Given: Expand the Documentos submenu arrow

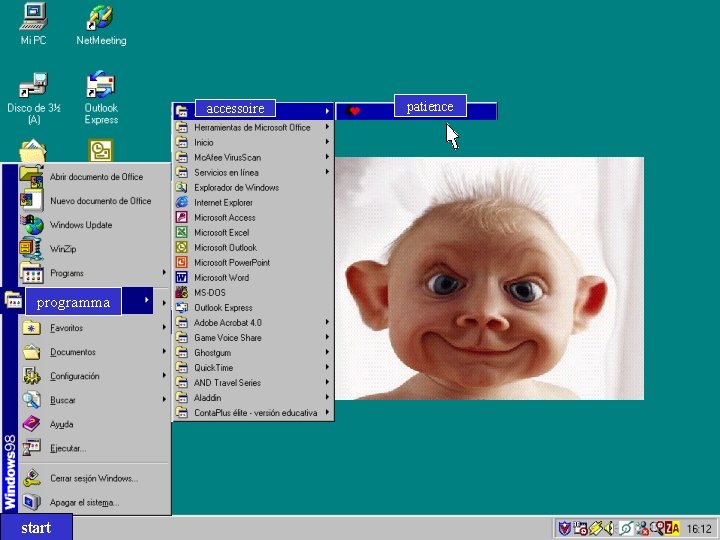Looking at the screenshot, I should coord(164,352).
